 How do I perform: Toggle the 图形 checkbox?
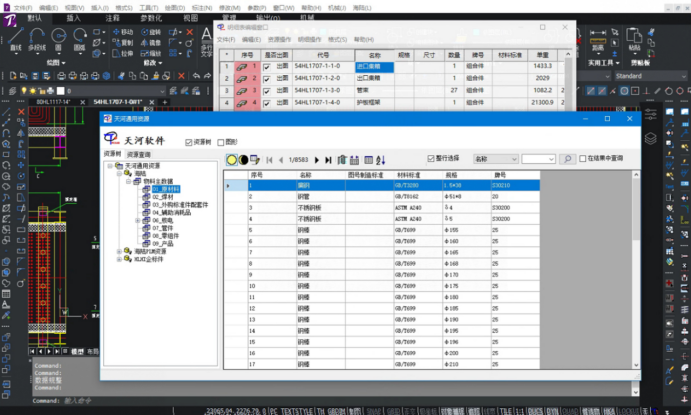coord(221,142)
